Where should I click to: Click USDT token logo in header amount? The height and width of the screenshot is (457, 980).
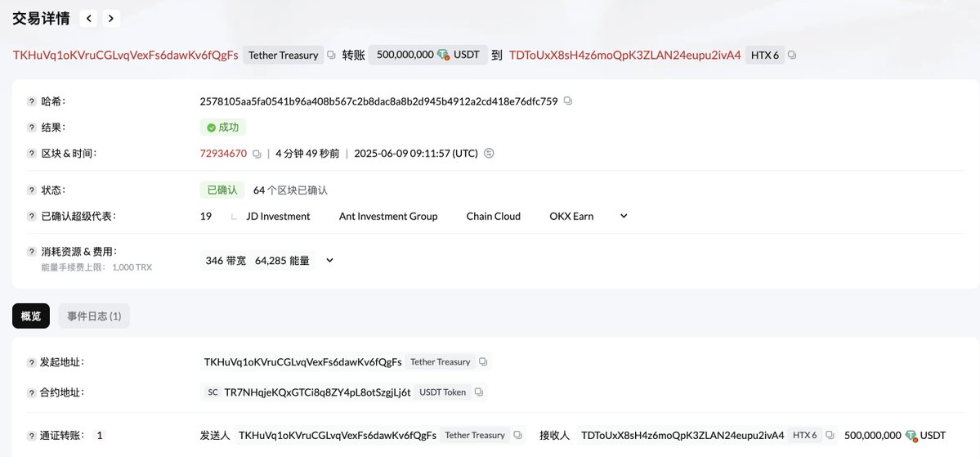(443, 55)
